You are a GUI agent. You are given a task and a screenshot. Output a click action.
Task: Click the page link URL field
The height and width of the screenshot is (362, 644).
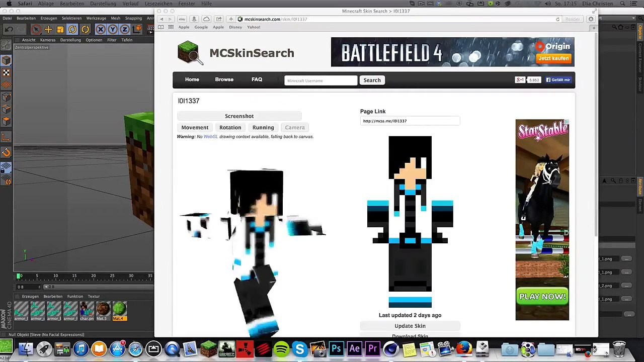410,121
